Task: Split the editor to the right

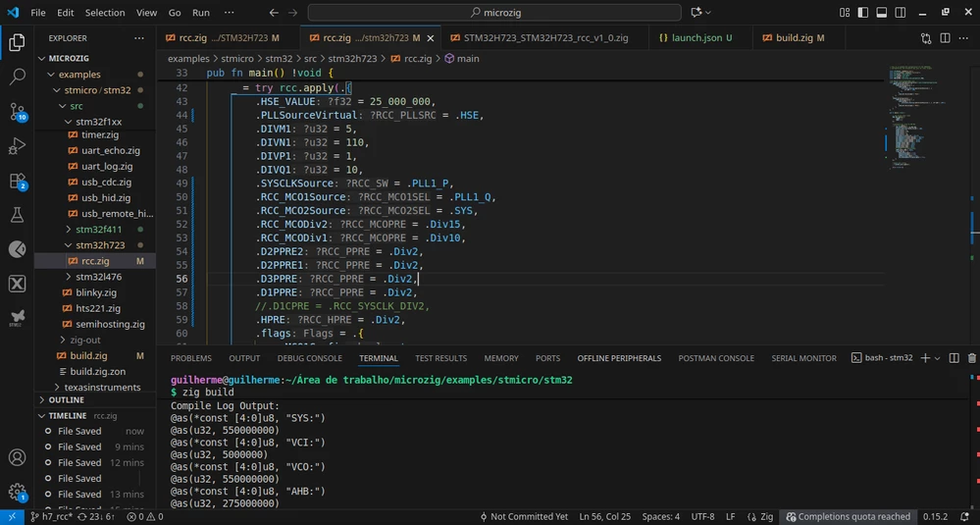Action: click(945, 38)
